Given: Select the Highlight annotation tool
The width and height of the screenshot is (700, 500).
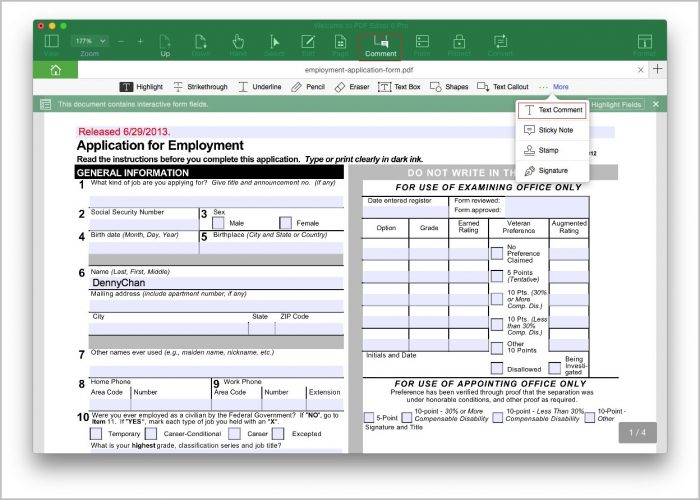Looking at the screenshot, I should (141, 87).
